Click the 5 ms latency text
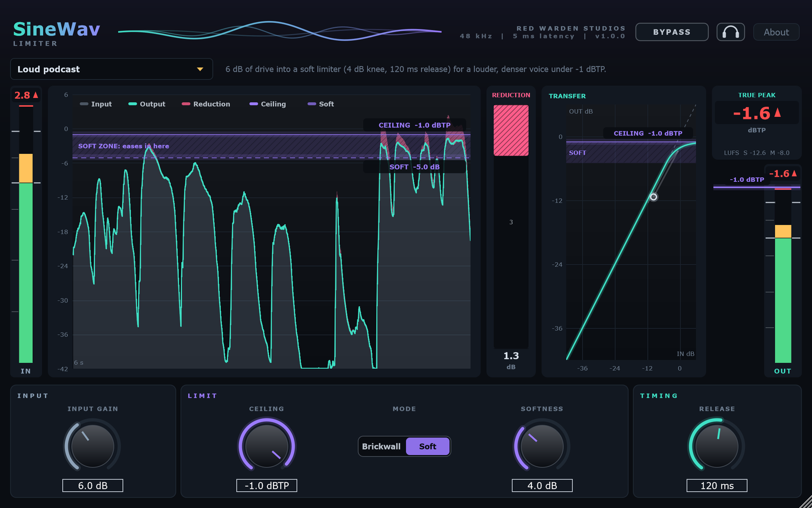Screen dimensions: 812x508 pos(544,36)
